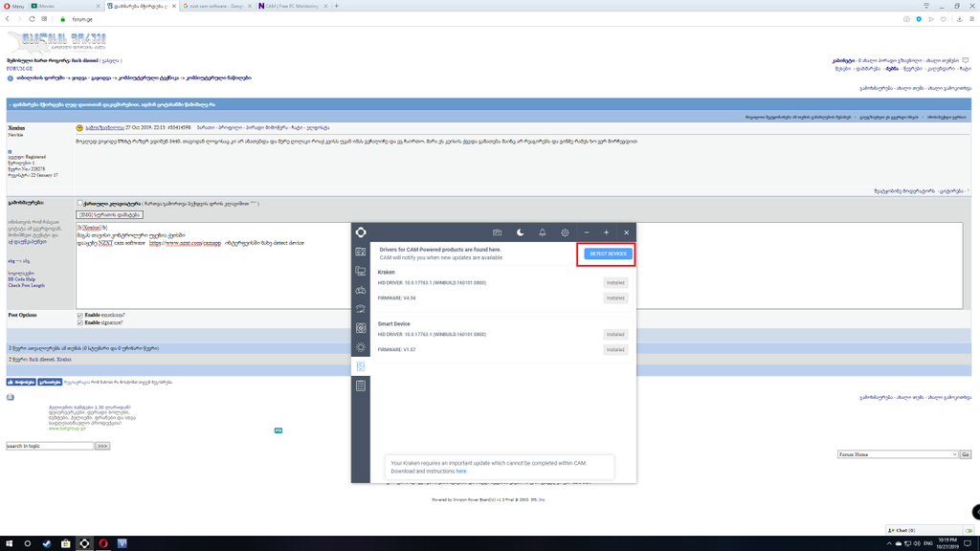Open NZXT CAM taskbar icon
Viewport: 980px width, 551px height.
pos(84,543)
